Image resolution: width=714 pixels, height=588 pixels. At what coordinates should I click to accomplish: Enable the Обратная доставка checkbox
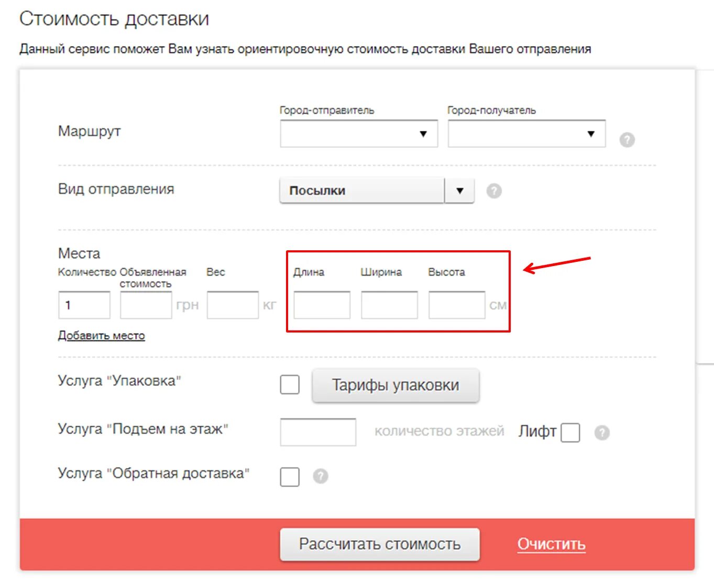(x=290, y=476)
